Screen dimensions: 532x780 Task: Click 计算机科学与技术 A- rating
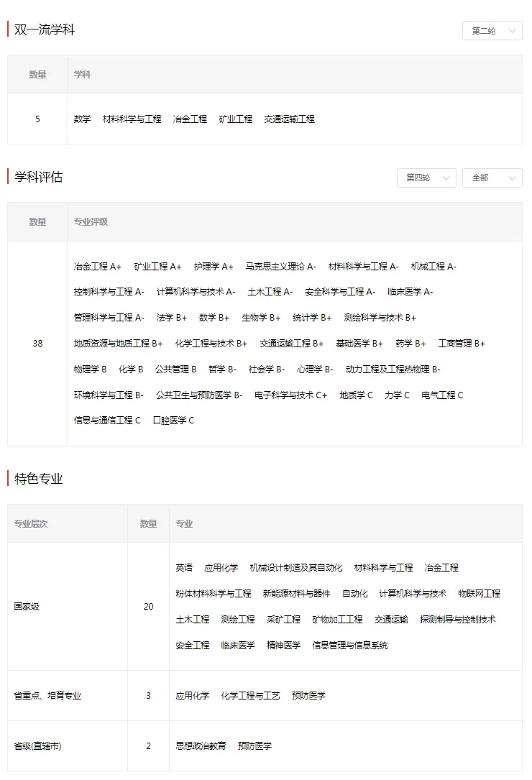(x=196, y=291)
